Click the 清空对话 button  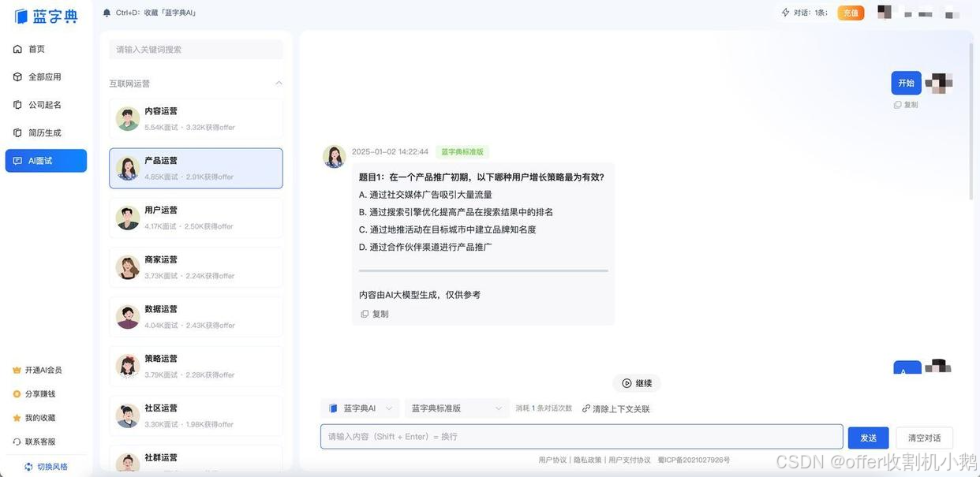click(924, 438)
